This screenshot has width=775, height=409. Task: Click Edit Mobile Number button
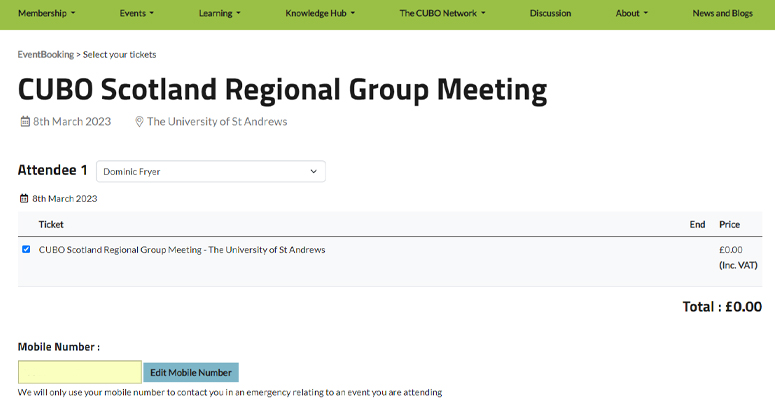(x=191, y=372)
